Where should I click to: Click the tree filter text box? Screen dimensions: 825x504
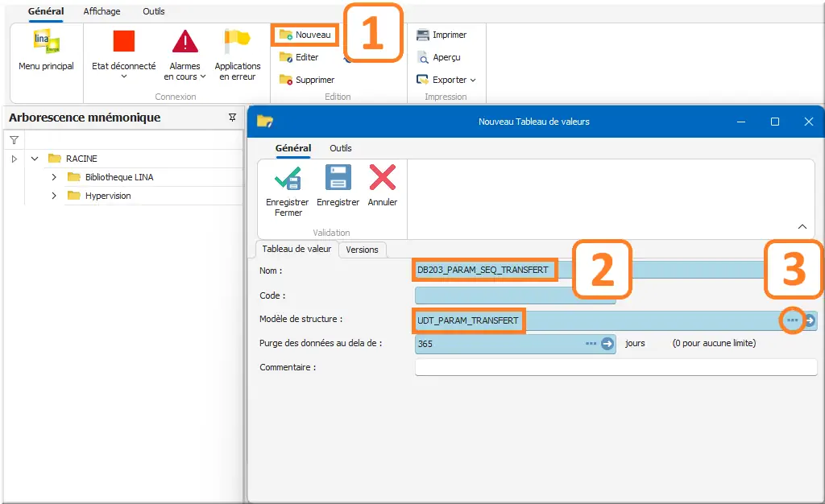[x=133, y=140]
